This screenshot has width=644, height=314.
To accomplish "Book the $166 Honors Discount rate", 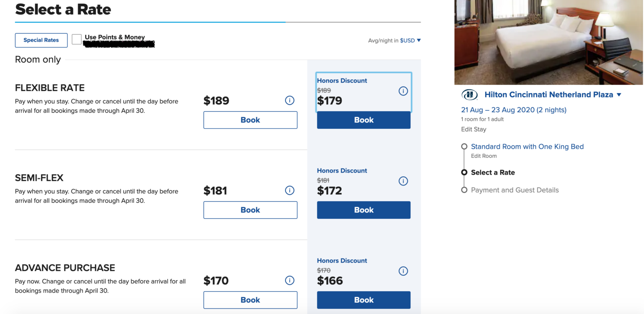I will point(363,300).
